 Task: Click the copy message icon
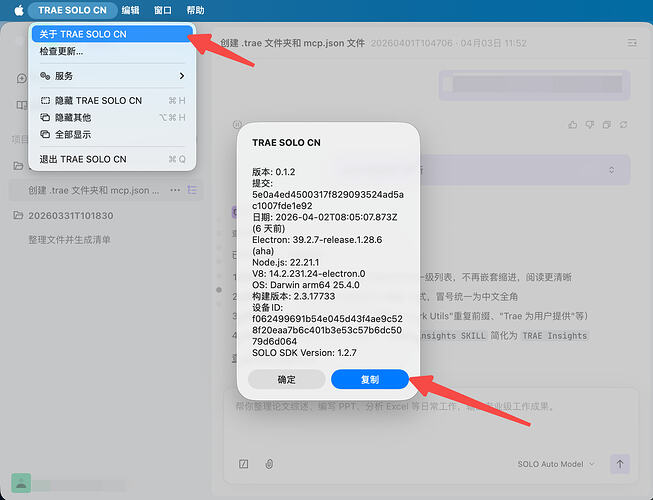606,124
